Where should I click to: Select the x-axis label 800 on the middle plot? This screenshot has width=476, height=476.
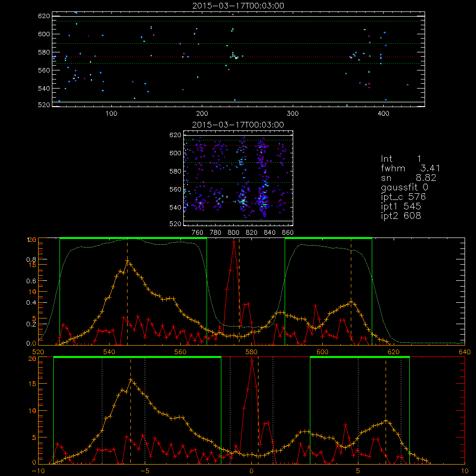pos(234,233)
